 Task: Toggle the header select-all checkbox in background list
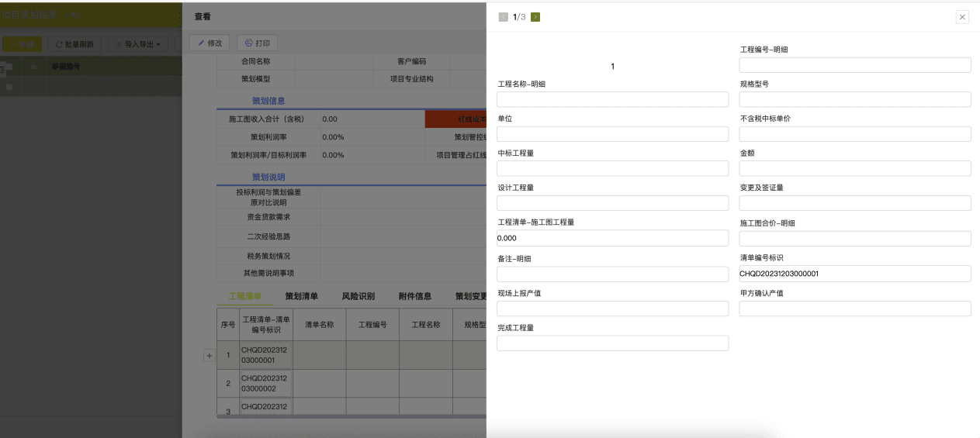9,67
